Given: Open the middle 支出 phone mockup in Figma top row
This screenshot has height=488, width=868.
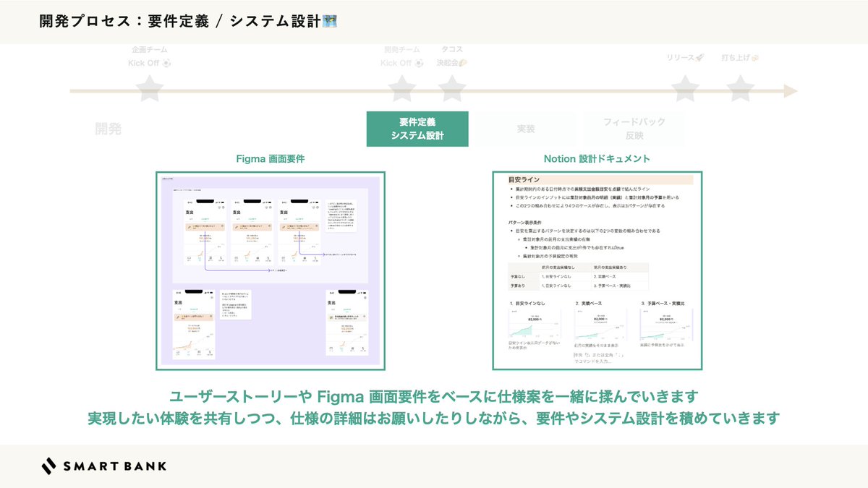Looking at the screenshot, I should [x=253, y=233].
